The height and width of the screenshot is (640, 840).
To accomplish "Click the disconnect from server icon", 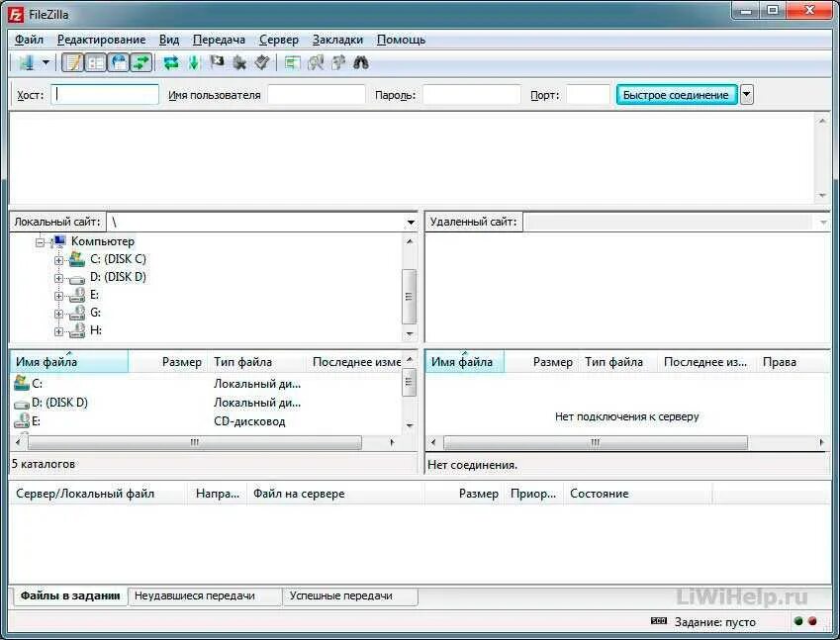I will click(x=239, y=63).
